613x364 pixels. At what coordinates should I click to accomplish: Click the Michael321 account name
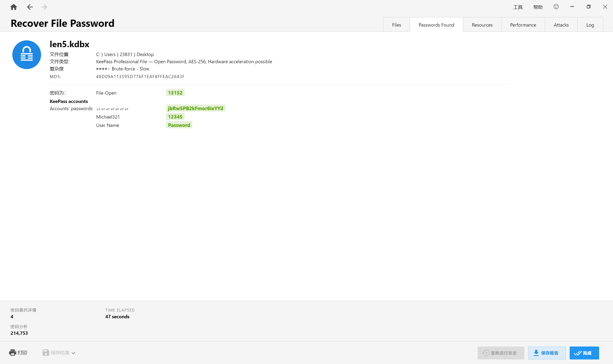point(108,117)
